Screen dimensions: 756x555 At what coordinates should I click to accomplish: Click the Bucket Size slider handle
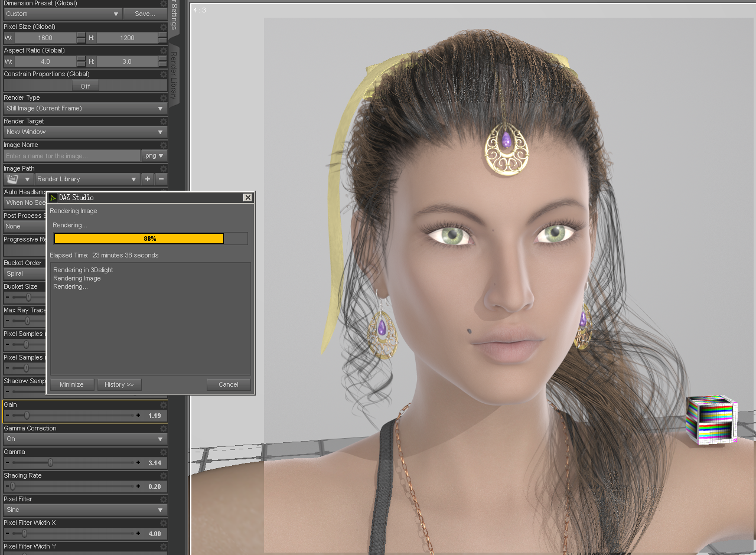pos(28,298)
